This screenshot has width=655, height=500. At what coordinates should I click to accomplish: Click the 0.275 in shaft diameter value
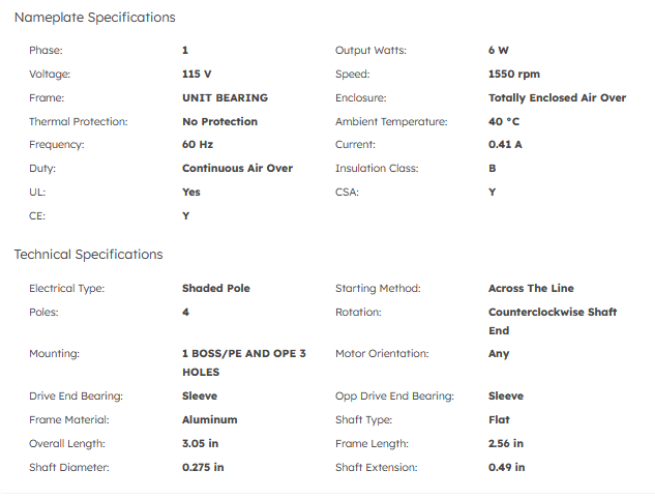pos(203,467)
